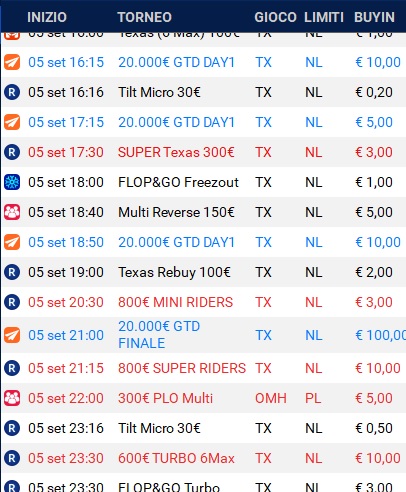Click the paper-plane icon for 20.000€ GTD FINALE

[x=12, y=335]
